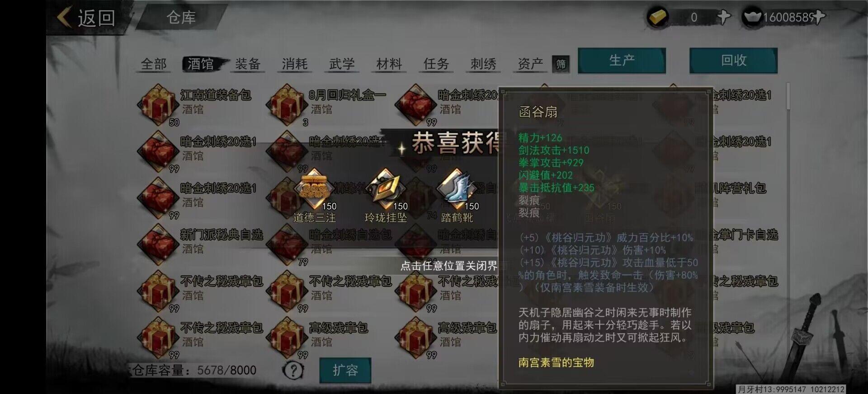Select the bottom-left 不传之秘残章包 item

(200, 338)
